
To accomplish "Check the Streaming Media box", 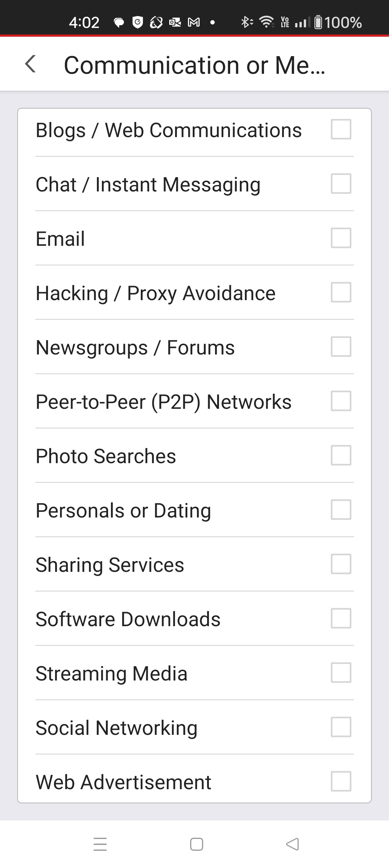I will 341,673.
